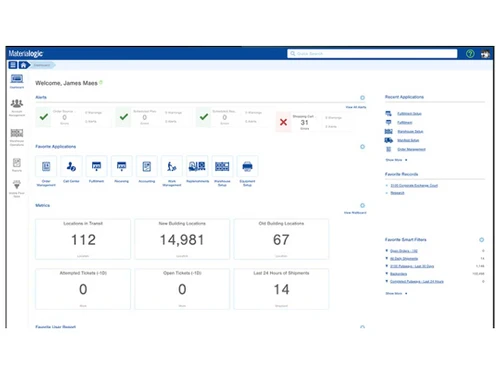Click the Scheduled Plan alert green checkmark
Viewport: 500px width, 375px height.
click(x=124, y=117)
